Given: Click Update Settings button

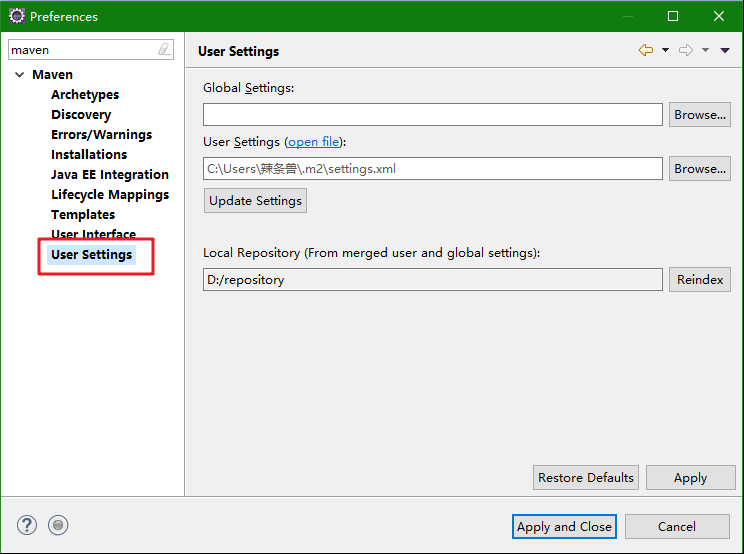Looking at the screenshot, I should coord(255,201).
